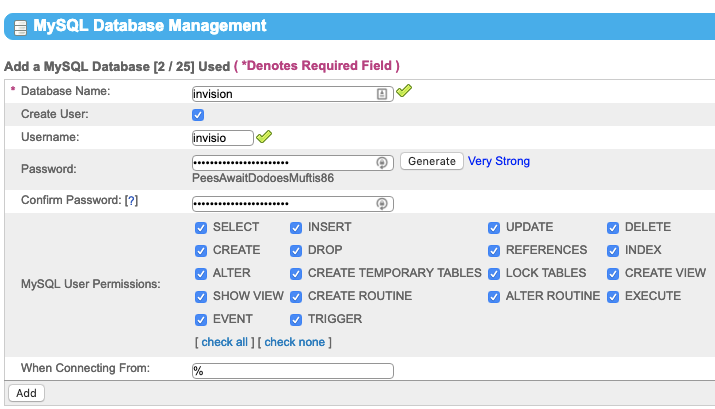The image size is (715, 409).
Task: Click the key icon in Confirm Password field
Action: 381,204
